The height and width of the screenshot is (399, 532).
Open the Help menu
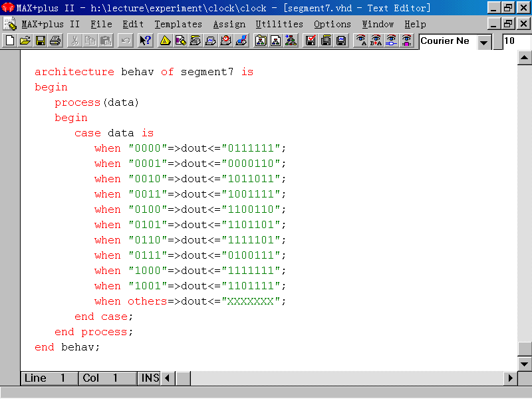[415, 24]
